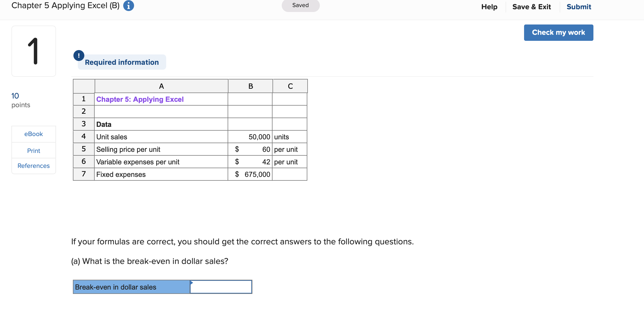Viewport: 644px width, 332px height.
Task: Select column header A in the spreadsheet
Action: pyautogui.click(x=161, y=86)
